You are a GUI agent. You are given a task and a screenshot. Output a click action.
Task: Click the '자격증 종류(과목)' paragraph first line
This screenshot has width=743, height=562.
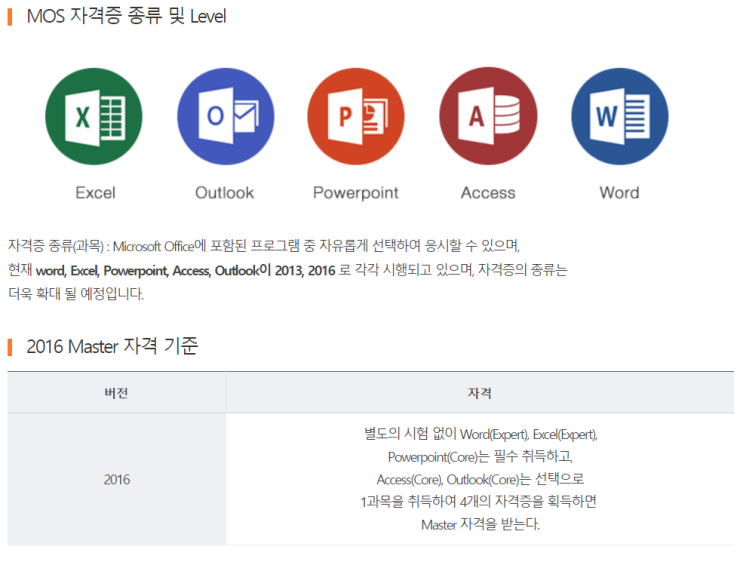264,246
